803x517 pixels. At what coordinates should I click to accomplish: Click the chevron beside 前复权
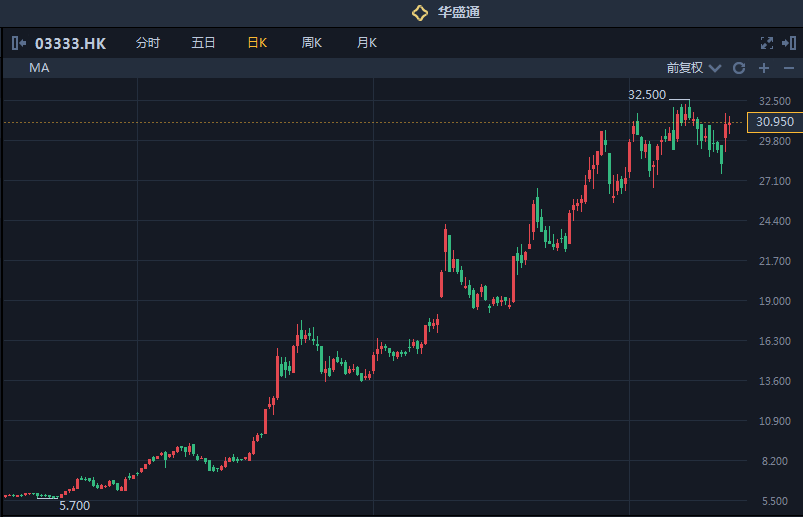(x=714, y=68)
